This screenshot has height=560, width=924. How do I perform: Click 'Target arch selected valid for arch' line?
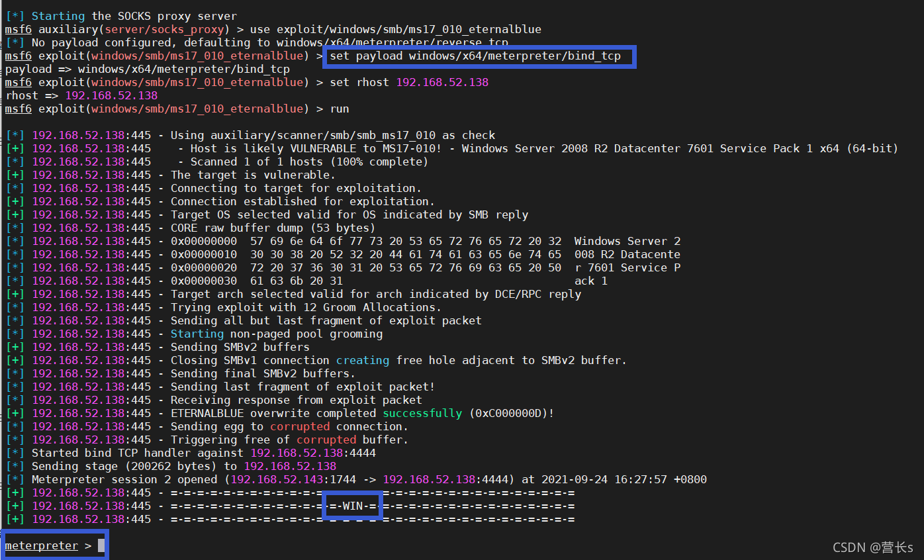[293, 294]
